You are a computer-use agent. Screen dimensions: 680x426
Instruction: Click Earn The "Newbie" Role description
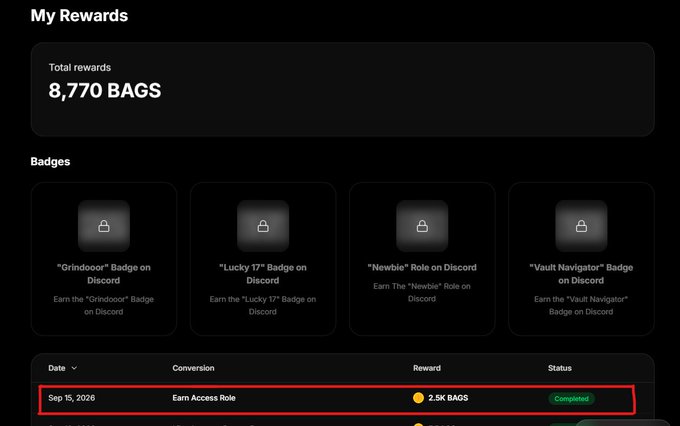(x=422, y=292)
